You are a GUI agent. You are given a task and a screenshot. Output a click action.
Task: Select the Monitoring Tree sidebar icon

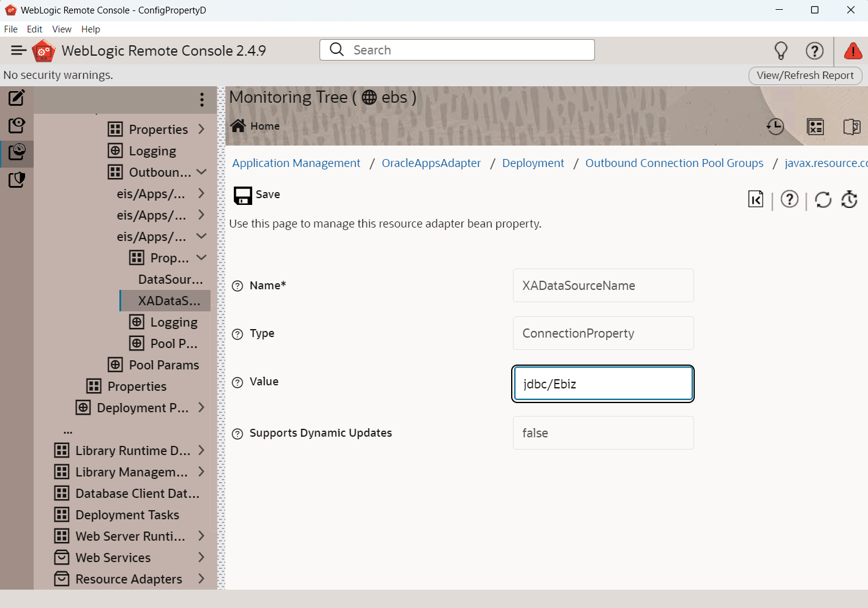17,152
